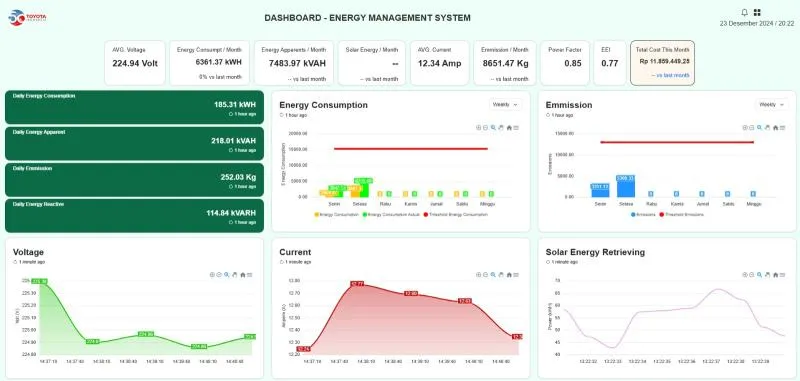Open hamburger export menu on Current chart
The width and height of the screenshot is (800, 381).
point(516,274)
